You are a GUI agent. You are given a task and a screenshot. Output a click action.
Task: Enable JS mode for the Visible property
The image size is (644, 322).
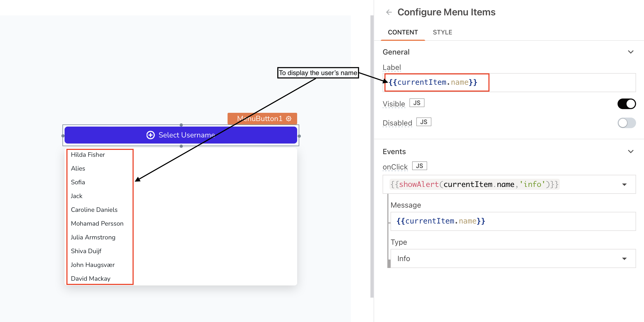click(x=417, y=103)
